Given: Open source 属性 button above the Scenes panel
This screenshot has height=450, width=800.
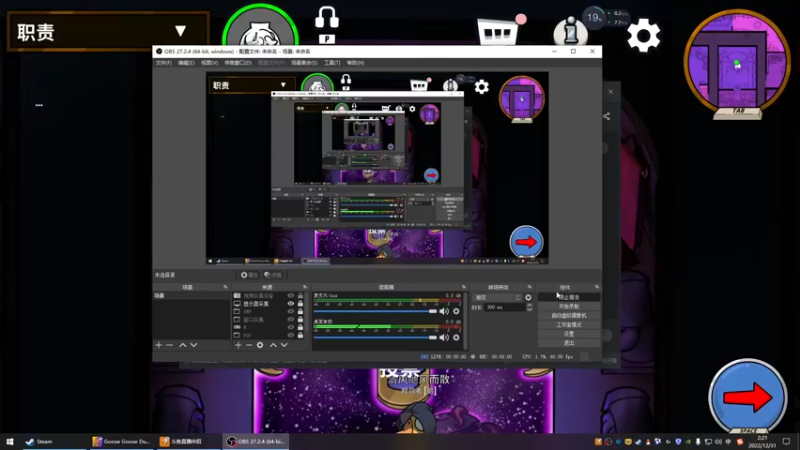Looking at the screenshot, I should (x=249, y=275).
